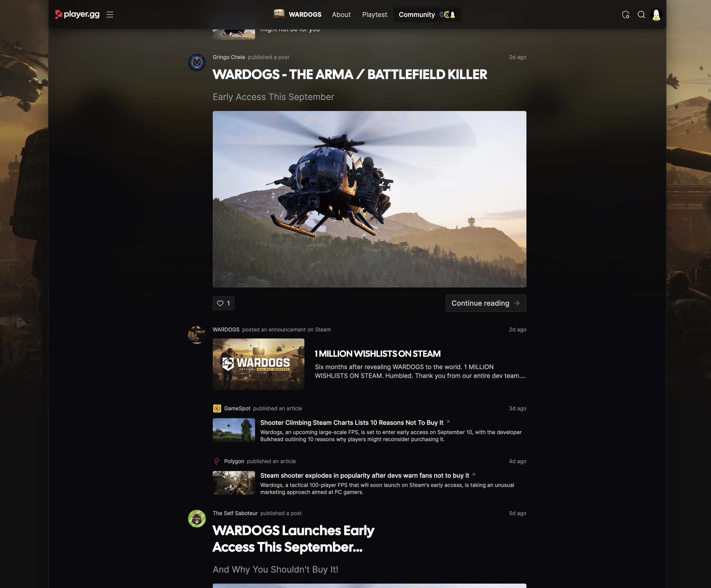711x588 pixels.
Task: Open the shield settings icon in header
Action: tap(625, 15)
